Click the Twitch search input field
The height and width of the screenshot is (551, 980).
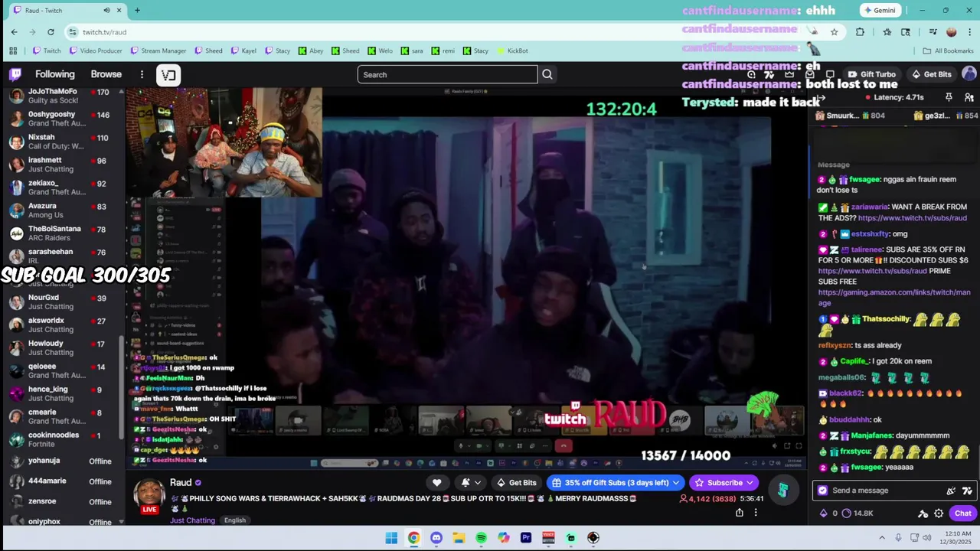pos(447,74)
